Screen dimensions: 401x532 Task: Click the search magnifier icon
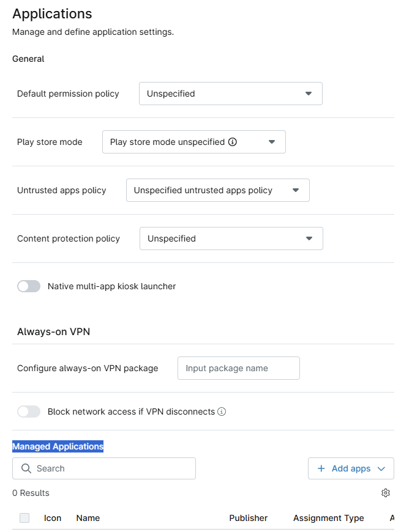[26, 468]
